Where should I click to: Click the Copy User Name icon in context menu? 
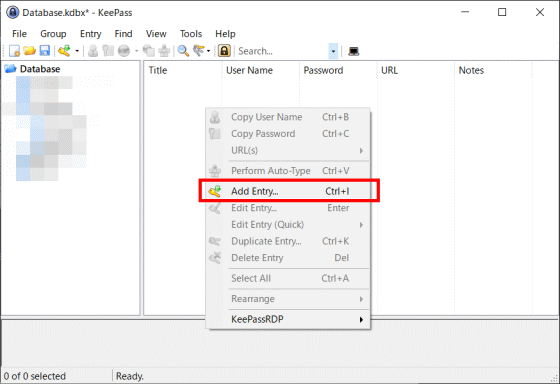(x=215, y=117)
